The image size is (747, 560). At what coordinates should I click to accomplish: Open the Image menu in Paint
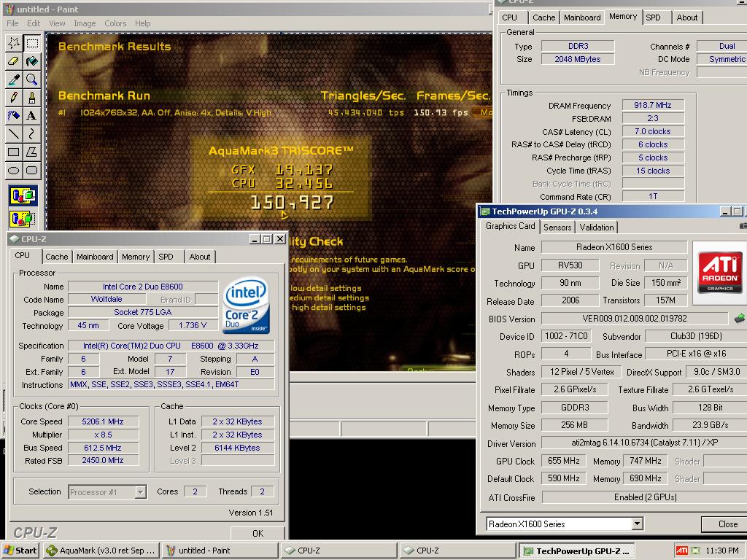point(85,23)
